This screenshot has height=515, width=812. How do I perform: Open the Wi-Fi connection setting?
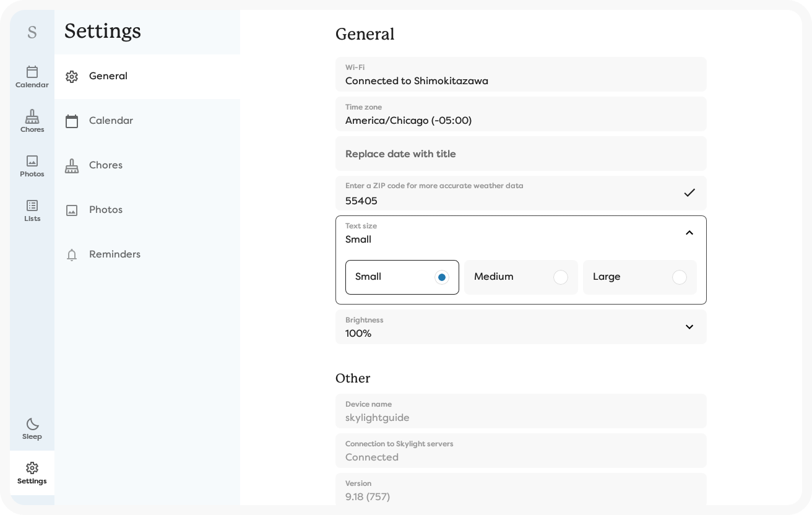[x=520, y=74]
